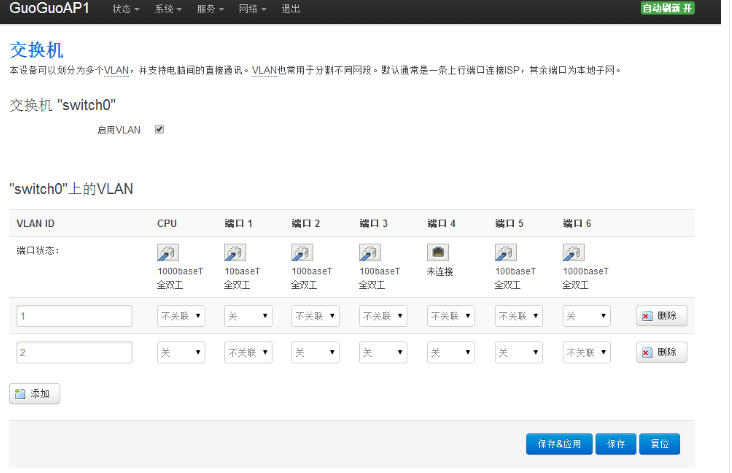Open the Port 3 dropdown for VLAN 1
The width and height of the screenshot is (732, 473).
coord(383,316)
